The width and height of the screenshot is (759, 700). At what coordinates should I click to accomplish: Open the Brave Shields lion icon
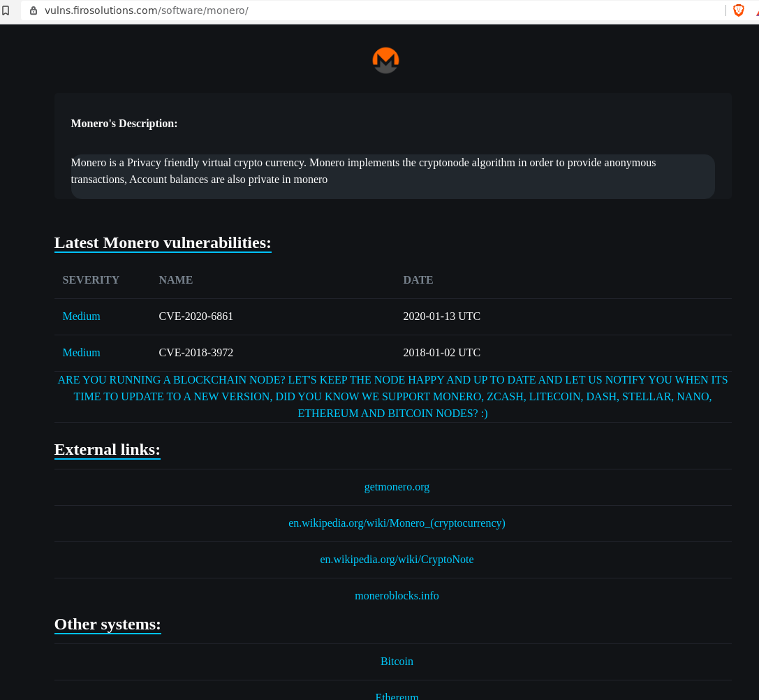coord(738,10)
